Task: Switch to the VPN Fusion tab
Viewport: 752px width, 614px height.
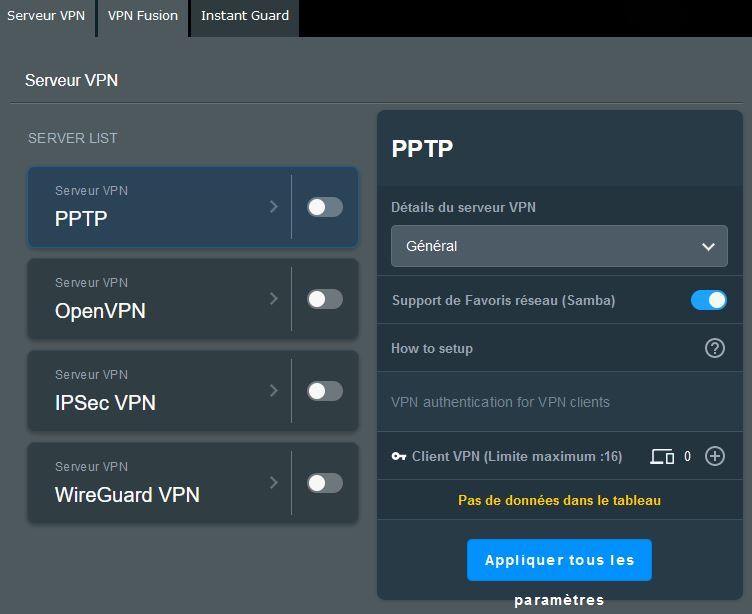Action: (143, 16)
